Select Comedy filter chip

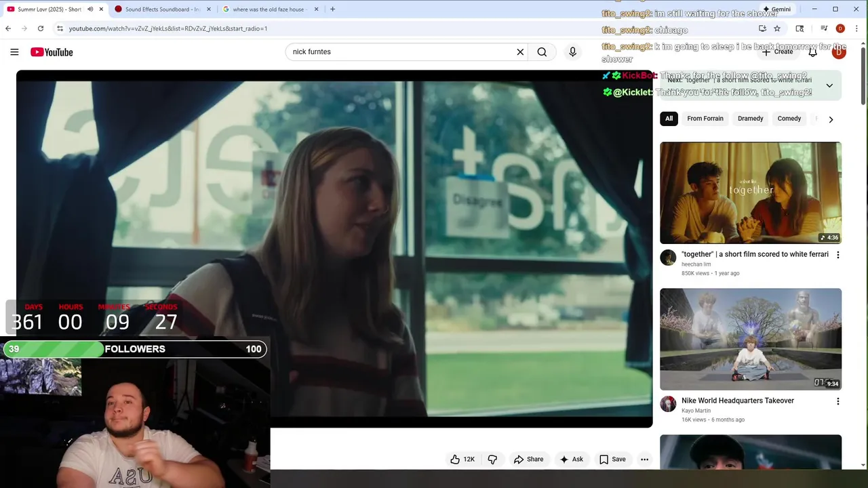pos(789,119)
